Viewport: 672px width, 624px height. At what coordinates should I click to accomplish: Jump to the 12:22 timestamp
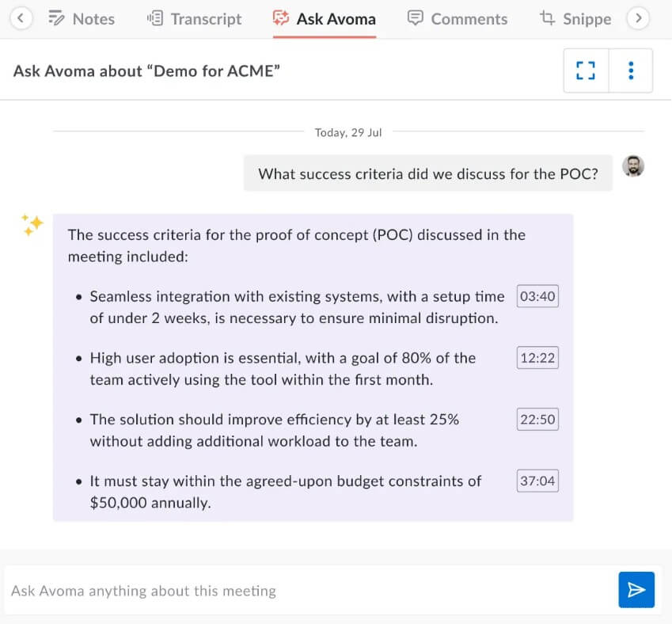coord(537,358)
